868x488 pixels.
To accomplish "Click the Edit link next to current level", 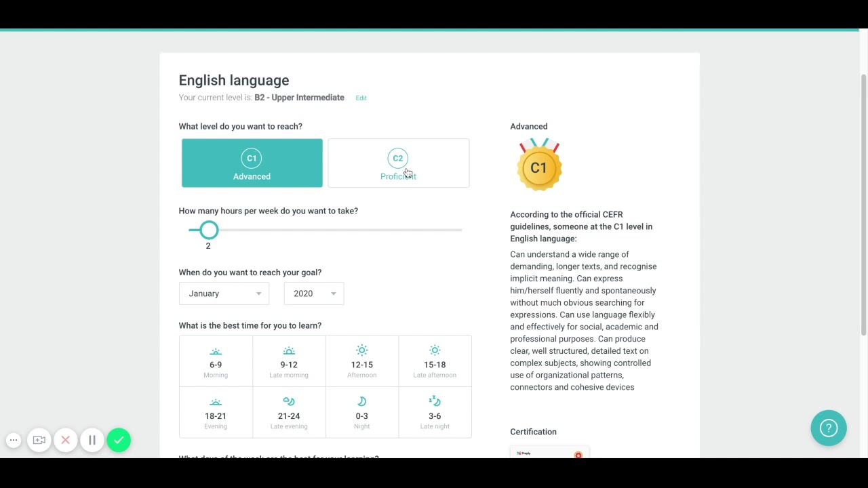I will (361, 98).
